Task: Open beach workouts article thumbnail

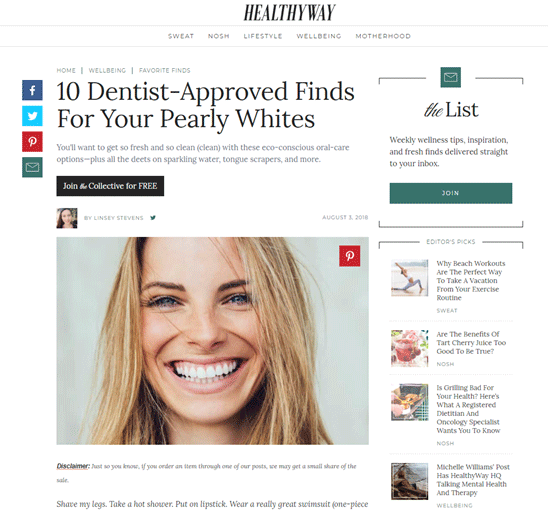Action: 409,278
